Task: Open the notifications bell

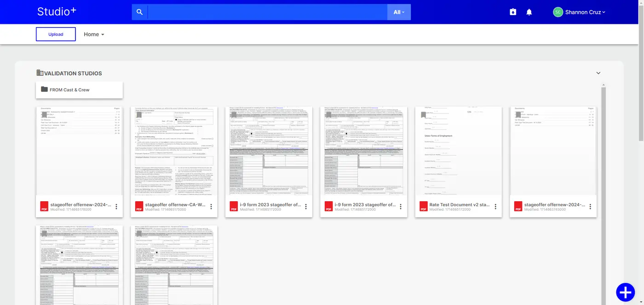Action: pos(529,12)
